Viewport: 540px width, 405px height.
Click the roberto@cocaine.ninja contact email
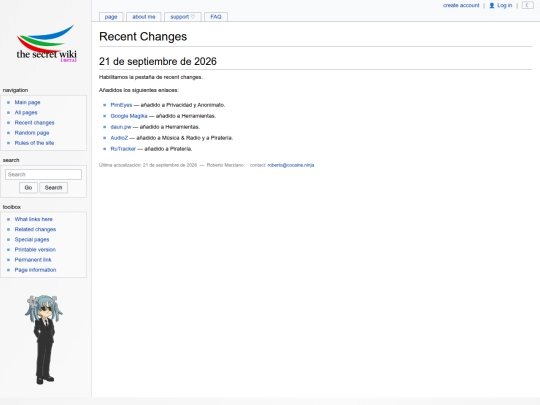coord(291,165)
